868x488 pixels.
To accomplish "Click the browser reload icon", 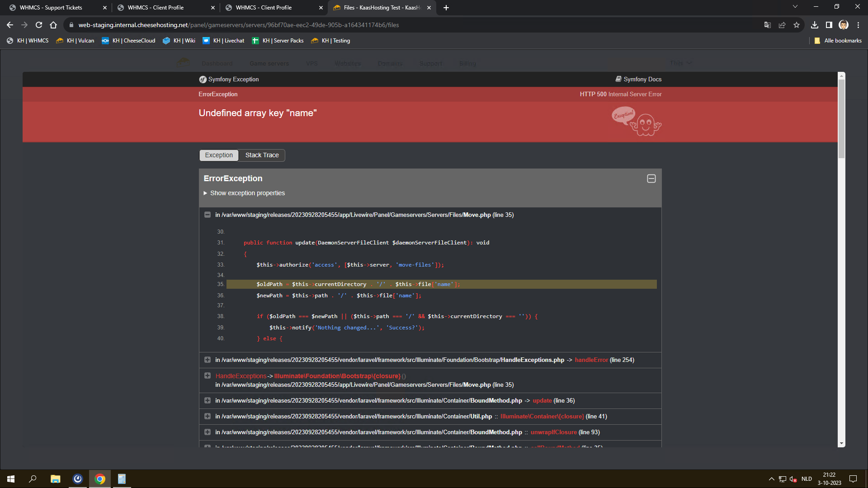I will point(39,25).
